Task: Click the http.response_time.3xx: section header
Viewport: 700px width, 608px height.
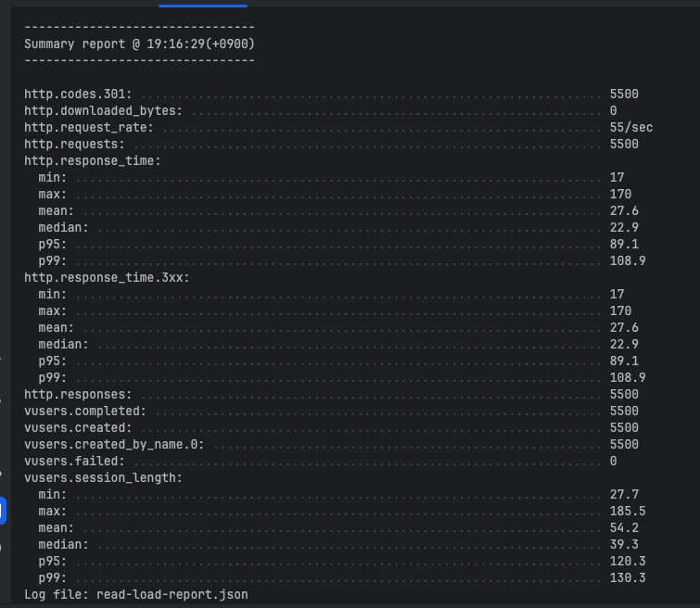Action: coord(108,278)
